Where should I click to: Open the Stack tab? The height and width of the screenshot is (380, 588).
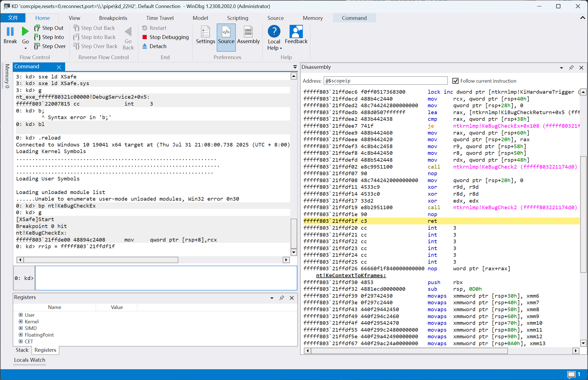[22, 350]
